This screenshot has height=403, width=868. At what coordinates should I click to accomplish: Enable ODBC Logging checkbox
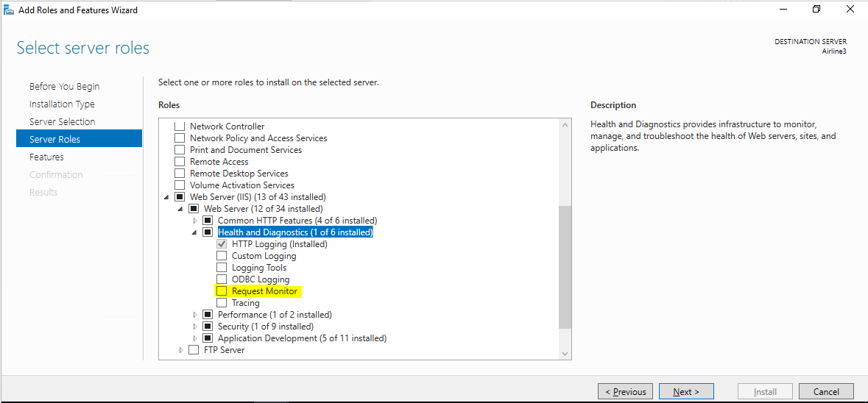coord(222,279)
